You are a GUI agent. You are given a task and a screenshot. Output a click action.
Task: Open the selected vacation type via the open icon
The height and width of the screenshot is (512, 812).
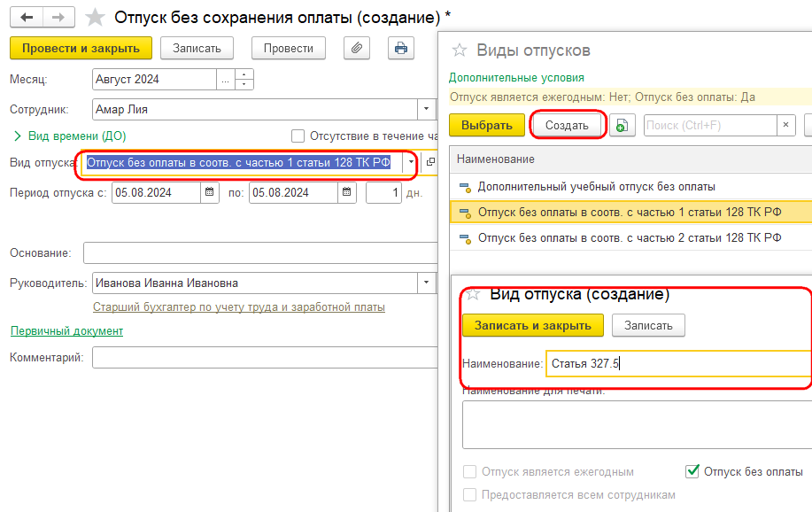click(x=430, y=162)
